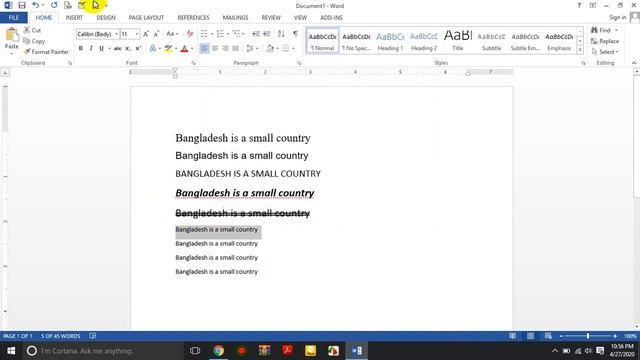Insert a numbered list
Viewport: 640px width, 360px height.
click(x=220, y=34)
